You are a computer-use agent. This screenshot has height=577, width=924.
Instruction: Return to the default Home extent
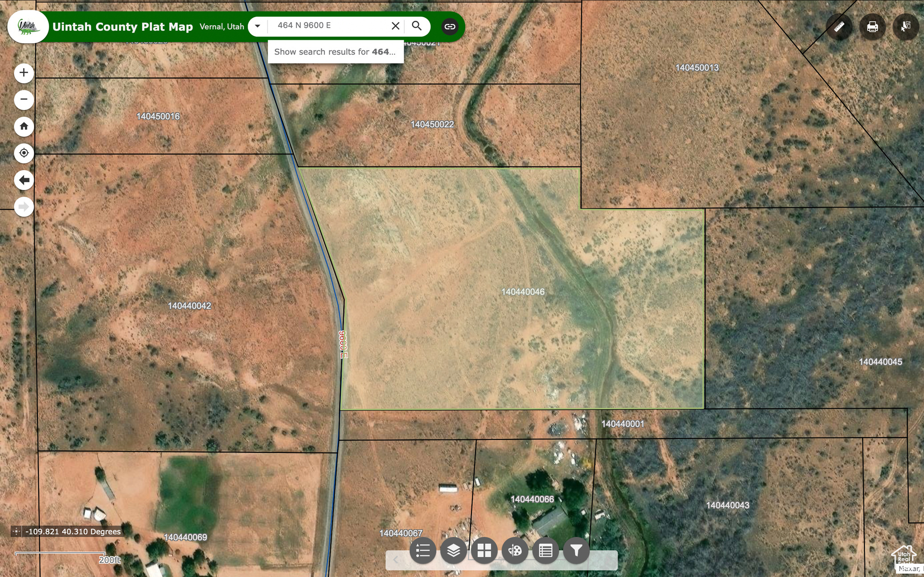24,126
